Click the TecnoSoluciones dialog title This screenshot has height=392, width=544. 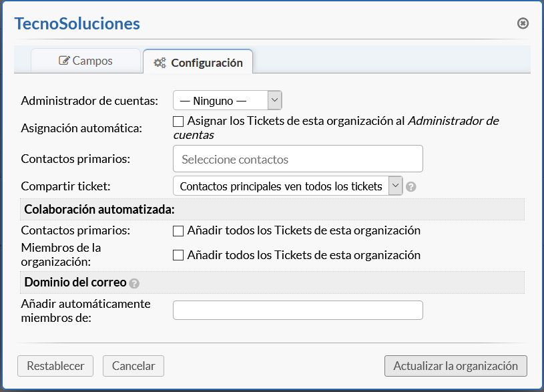[x=77, y=24]
